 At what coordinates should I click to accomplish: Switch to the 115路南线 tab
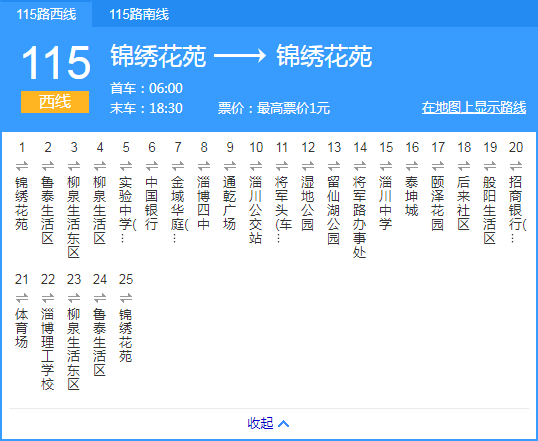(139, 14)
